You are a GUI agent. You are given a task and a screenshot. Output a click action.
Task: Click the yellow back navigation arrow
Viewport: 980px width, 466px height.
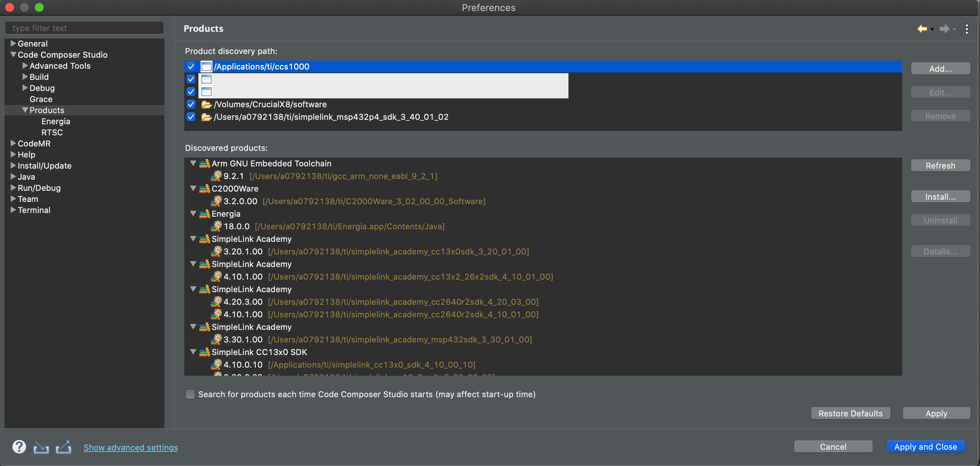[x=922, y=29]
